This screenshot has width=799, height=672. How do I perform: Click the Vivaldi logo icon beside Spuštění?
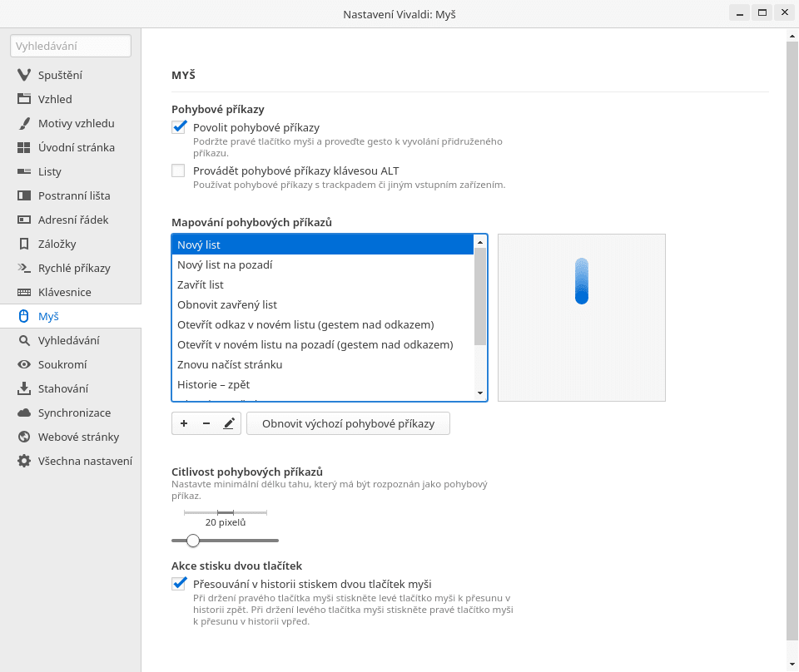[24, 75]
